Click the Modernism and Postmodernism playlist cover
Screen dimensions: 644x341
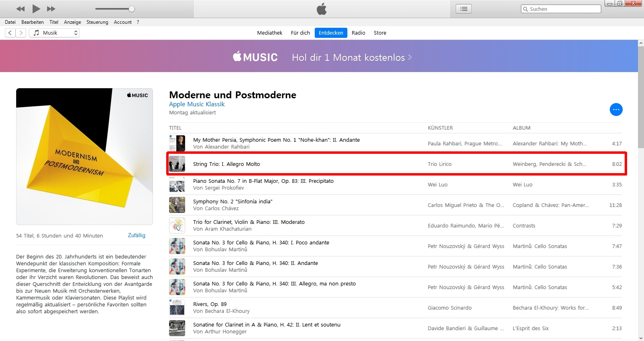click(x=85, y=157)
